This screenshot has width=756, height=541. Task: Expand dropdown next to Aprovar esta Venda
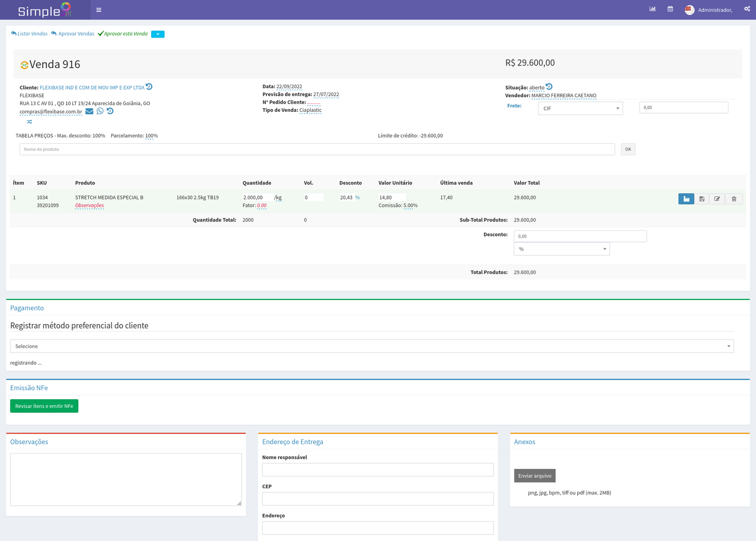(x=158, y=34)
